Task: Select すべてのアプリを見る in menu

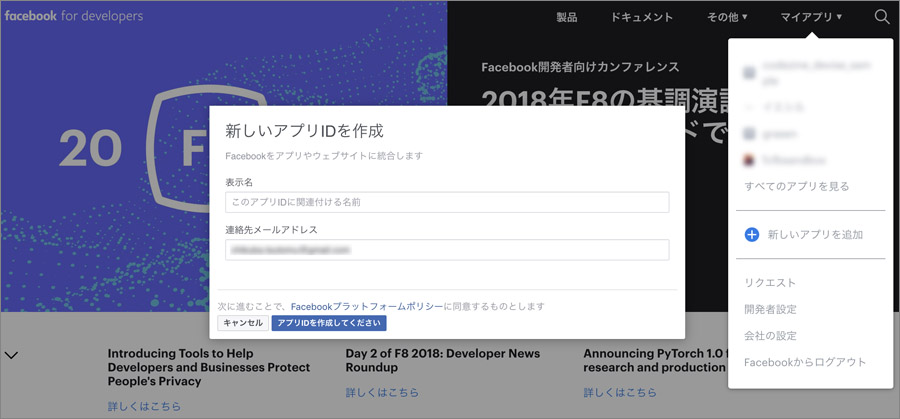Action: tap(797, 186)
